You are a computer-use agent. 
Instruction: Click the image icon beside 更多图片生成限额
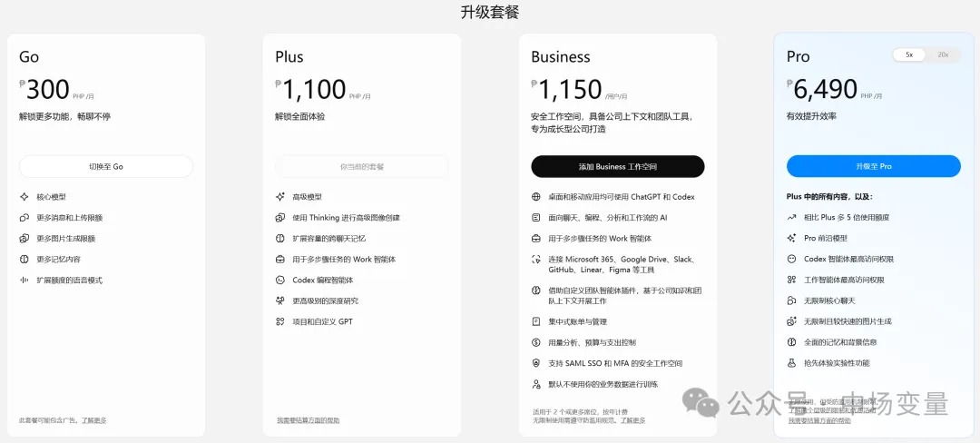(24, 238)
